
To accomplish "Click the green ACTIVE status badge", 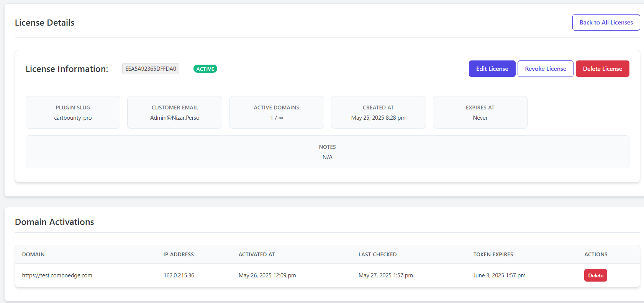I will (205, 69).
